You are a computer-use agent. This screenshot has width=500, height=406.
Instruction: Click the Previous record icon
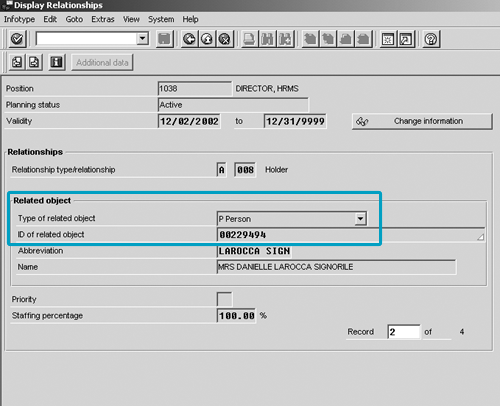17,62
